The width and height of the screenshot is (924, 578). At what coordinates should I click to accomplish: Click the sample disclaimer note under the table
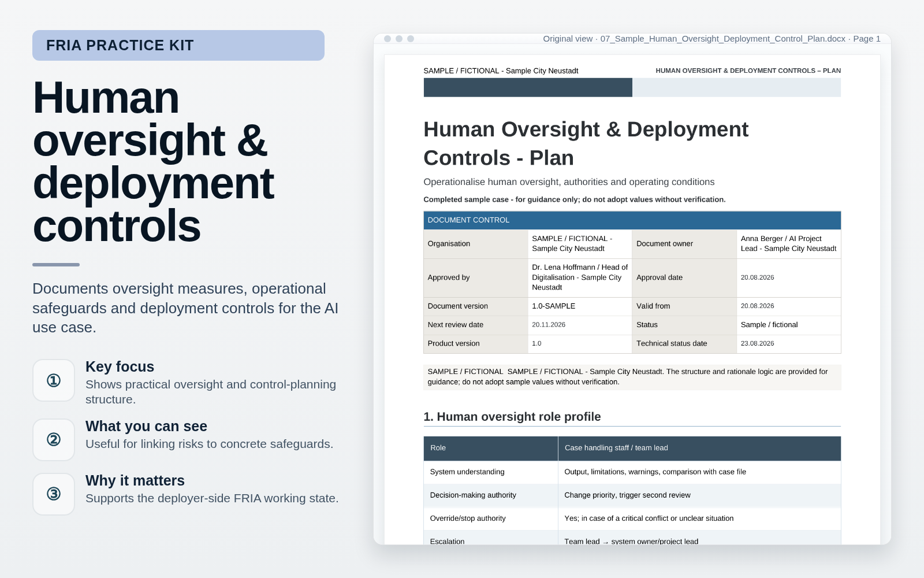(x=632, y=377)
